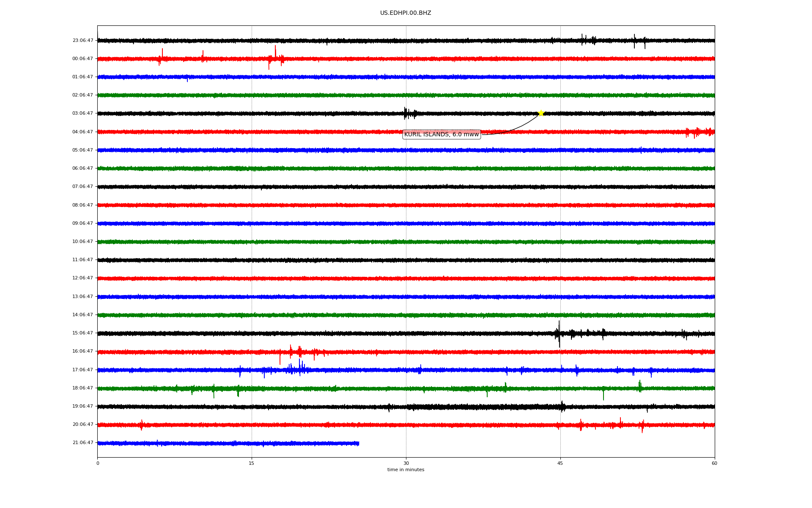Click the 14:06:47 time label
Image resolution: width=812 pixels, height=508 pixels.
pos(83,315)
